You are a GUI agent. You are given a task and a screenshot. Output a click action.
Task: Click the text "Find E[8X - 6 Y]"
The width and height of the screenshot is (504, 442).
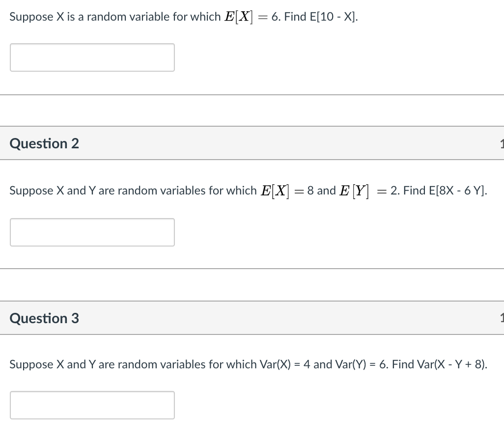[x=445, y=191]
